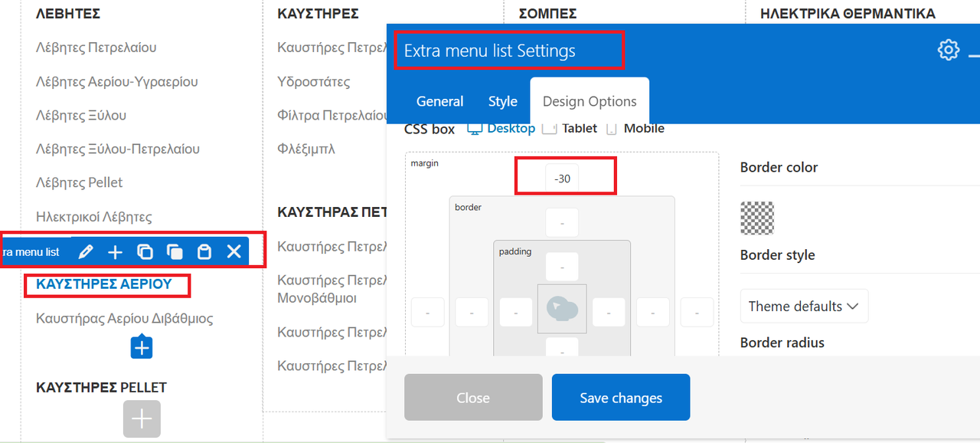Select the Design Options tab
Image resolution: width=980 pixels, height=443 pixels.
pyautogui.click(x=590, y=101)
